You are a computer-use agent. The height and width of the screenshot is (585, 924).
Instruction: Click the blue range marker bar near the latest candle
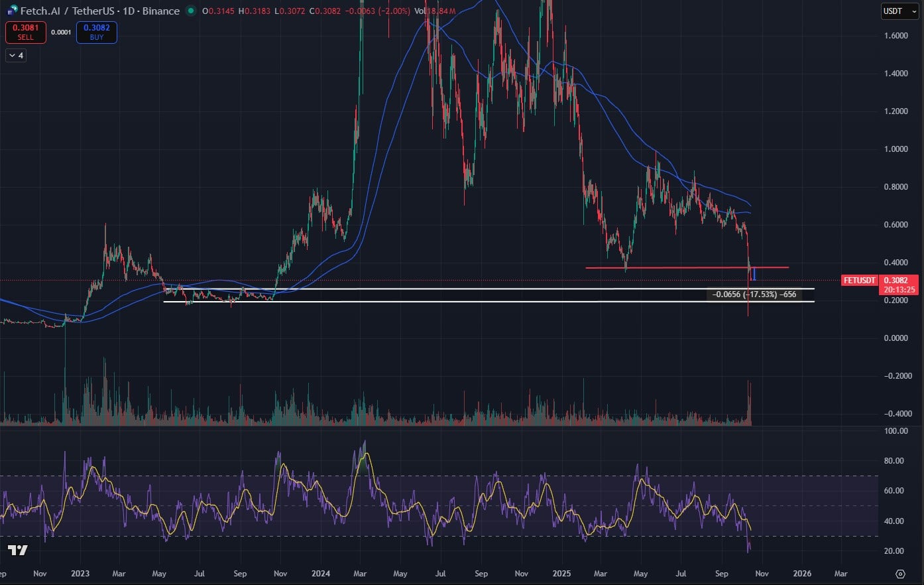(754, 273)
